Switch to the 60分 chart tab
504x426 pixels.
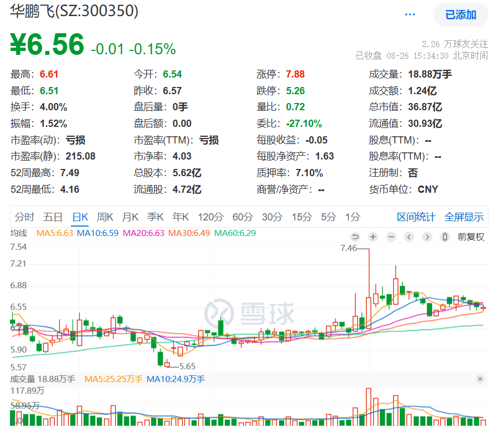pyautogui.click(x=243, y=217)
